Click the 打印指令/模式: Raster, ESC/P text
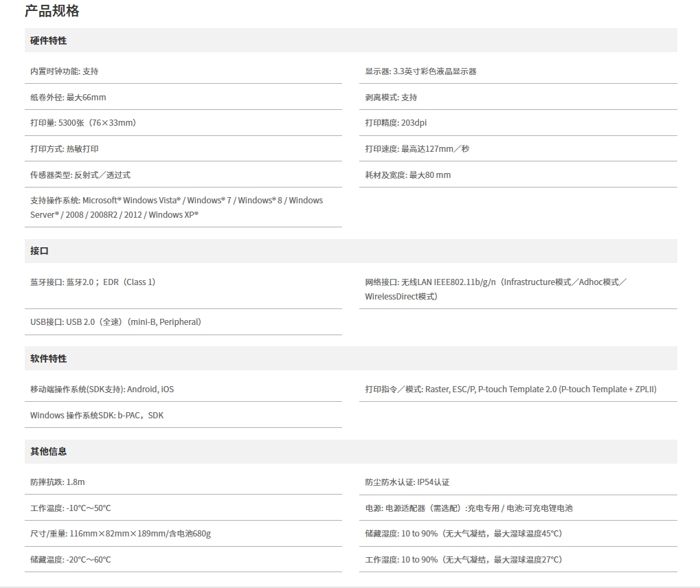 [510, 389]
